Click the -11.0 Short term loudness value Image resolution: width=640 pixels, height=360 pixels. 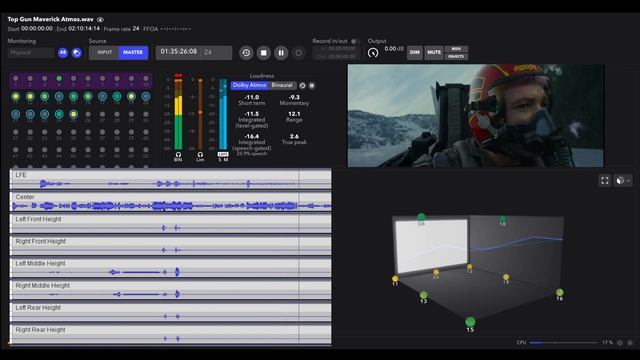[x=252, y=97]
